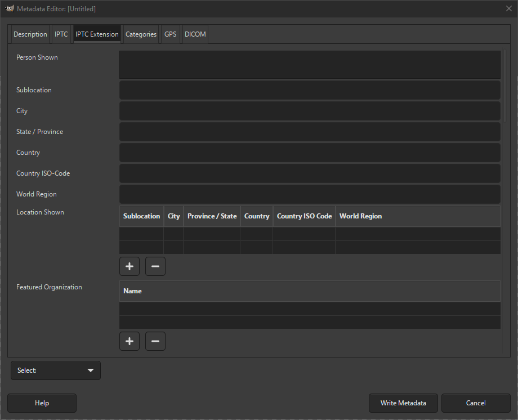Click the Metadata Editor title bar icon
518x420 pixels.
pyautogui.click(x=10, y=8)
